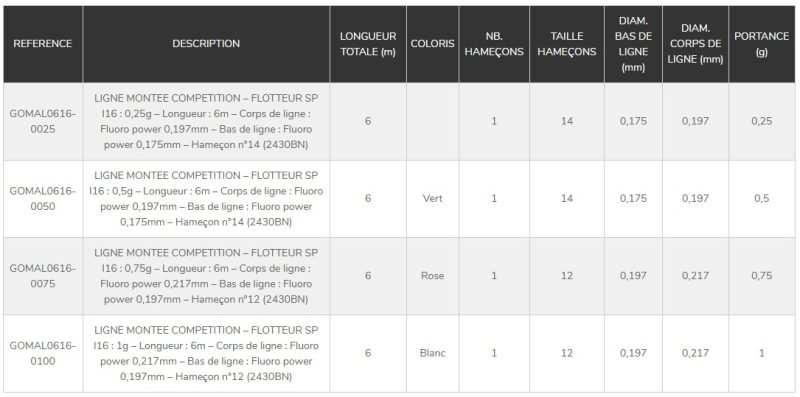Viewport: 800px width, 397px height.
Task: Click the DESCRIPTION column header
Action: pyautogui.click(x=206, y=44)
